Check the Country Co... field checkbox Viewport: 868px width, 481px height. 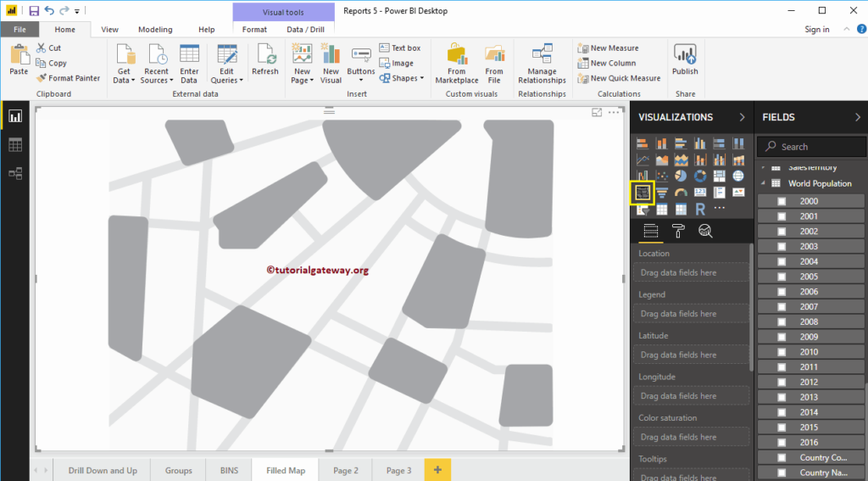[782, 458]
